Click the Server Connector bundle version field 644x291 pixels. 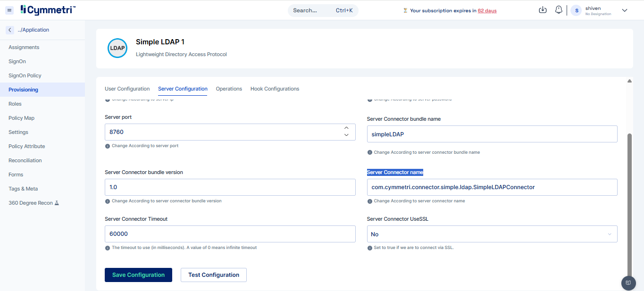(230, 187)
